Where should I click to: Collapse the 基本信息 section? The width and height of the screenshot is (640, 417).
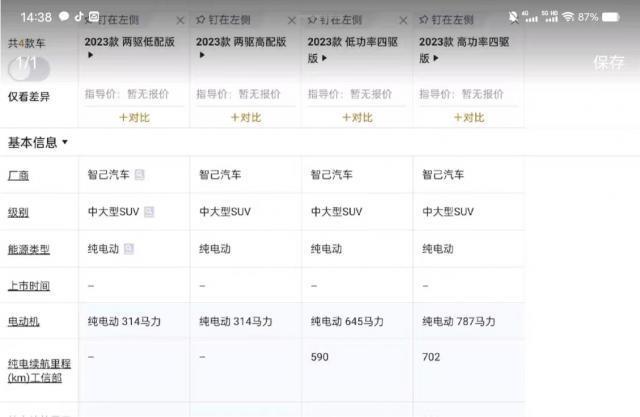tap(65, 142)
